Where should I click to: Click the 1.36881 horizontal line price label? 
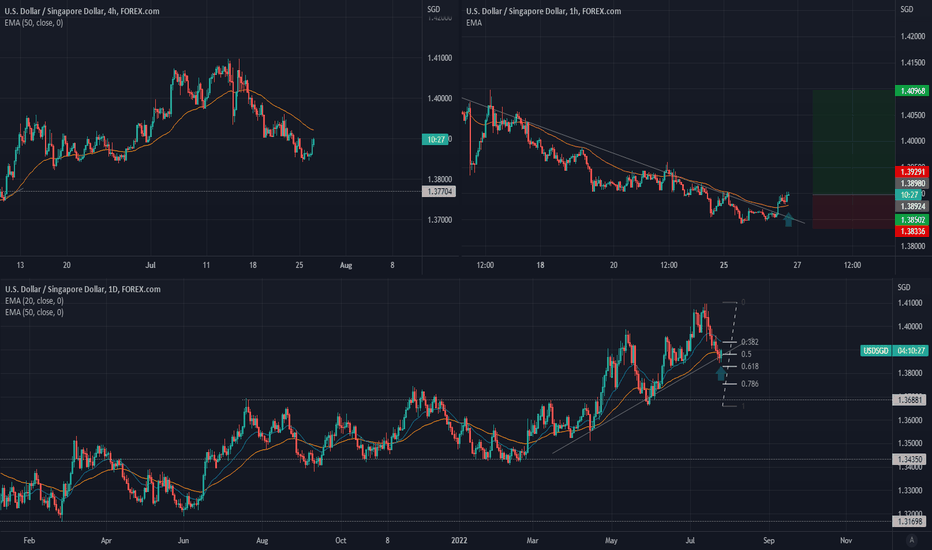coord(909,400)
